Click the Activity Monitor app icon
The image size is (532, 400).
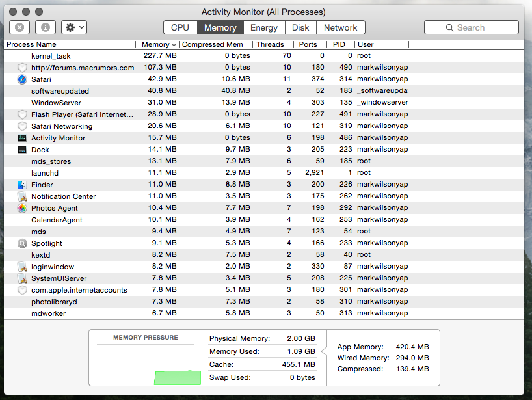tap(22, 138)
